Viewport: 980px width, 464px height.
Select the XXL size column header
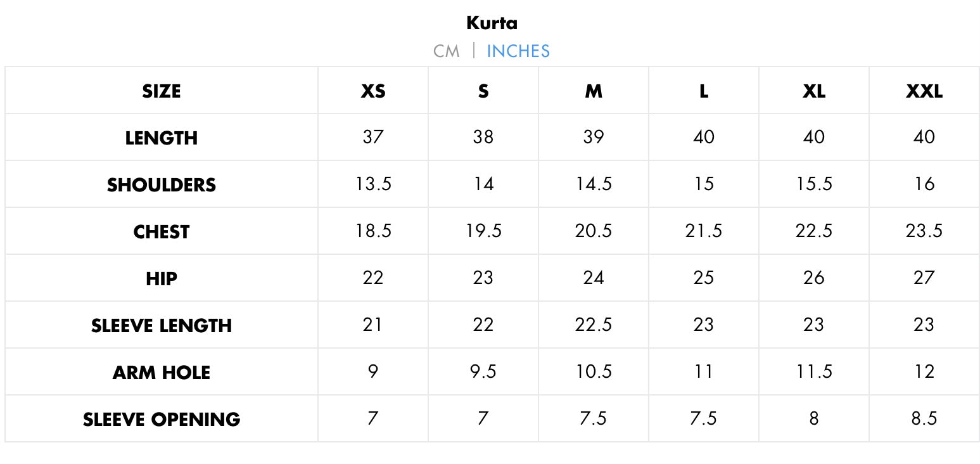click(924, 91)
